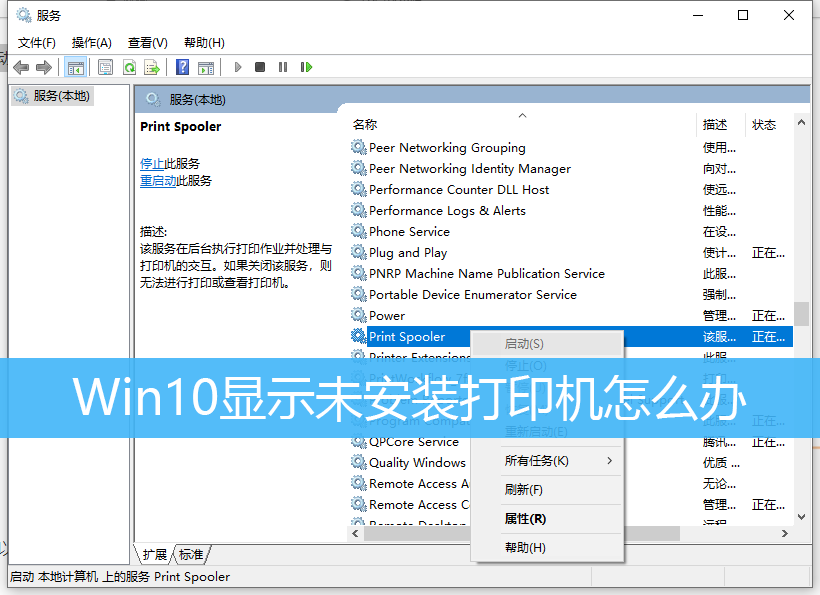This screenshot has height=595, width=820.
Task: Open the 操作(A) menu
Action: (91, 42)
